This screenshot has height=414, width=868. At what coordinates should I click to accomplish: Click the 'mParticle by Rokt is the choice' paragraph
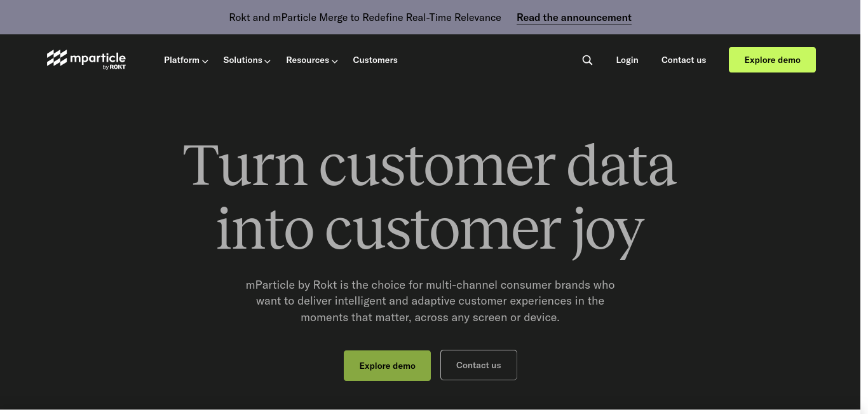click(x=430, y=301)
